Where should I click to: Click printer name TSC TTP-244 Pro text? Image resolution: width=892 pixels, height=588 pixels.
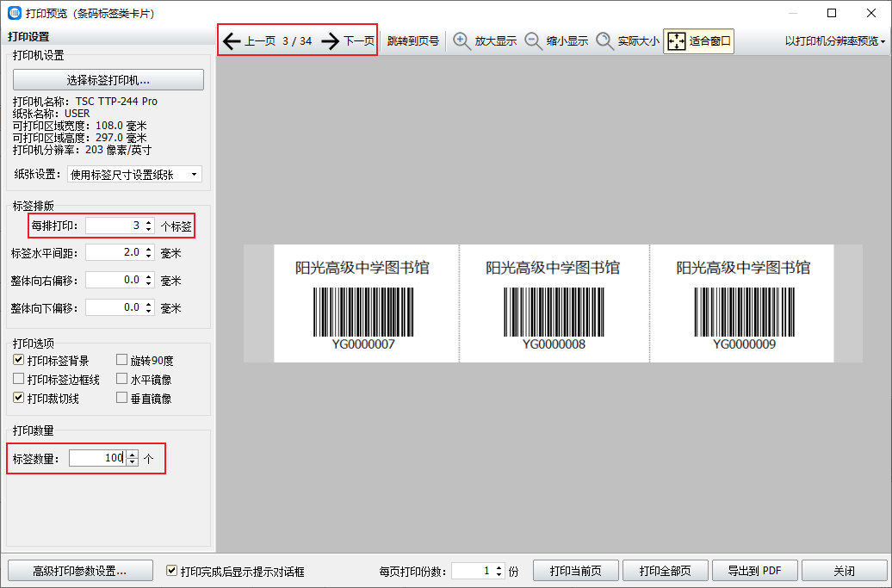point(116,102)
